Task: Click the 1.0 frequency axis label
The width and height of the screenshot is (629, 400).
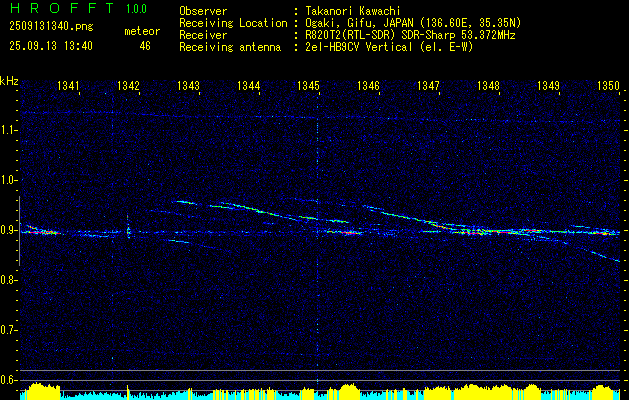Action: pos(6,181)
